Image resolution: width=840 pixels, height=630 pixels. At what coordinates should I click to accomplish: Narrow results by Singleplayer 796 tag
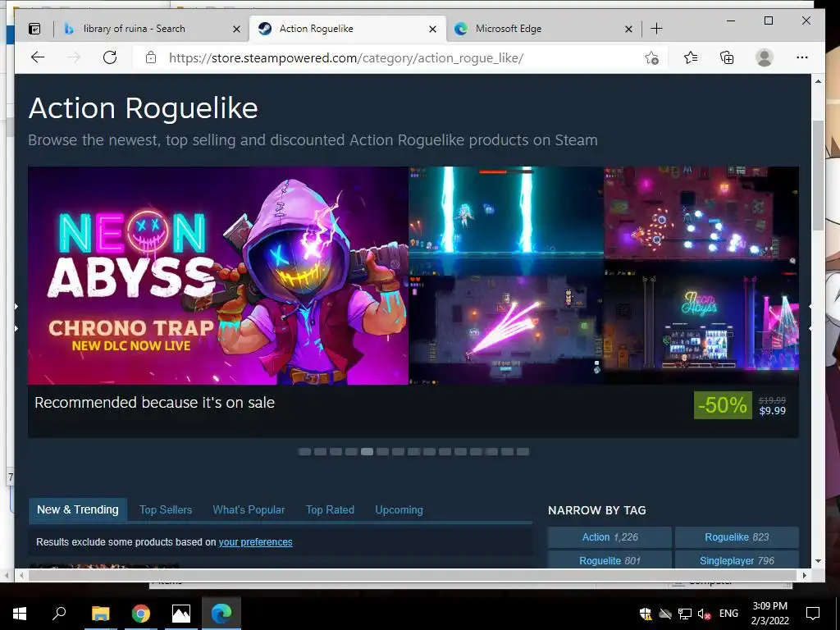[x=737, y=559]
